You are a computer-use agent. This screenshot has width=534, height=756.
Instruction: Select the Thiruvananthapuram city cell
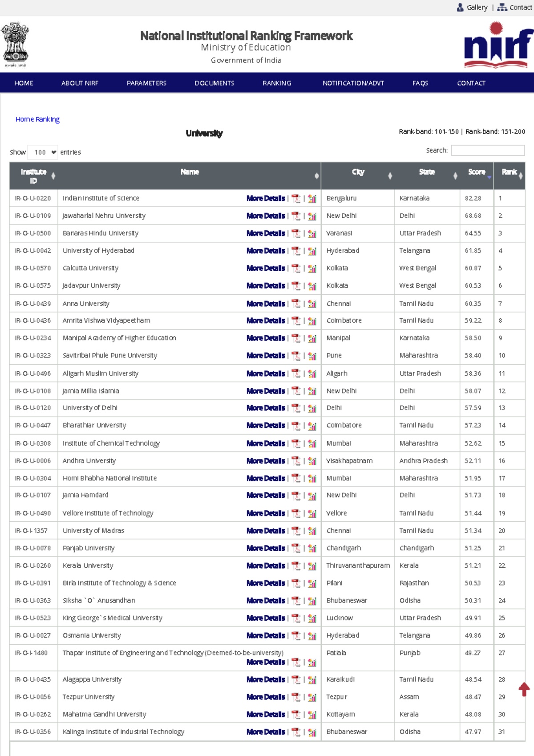point(358,565)
